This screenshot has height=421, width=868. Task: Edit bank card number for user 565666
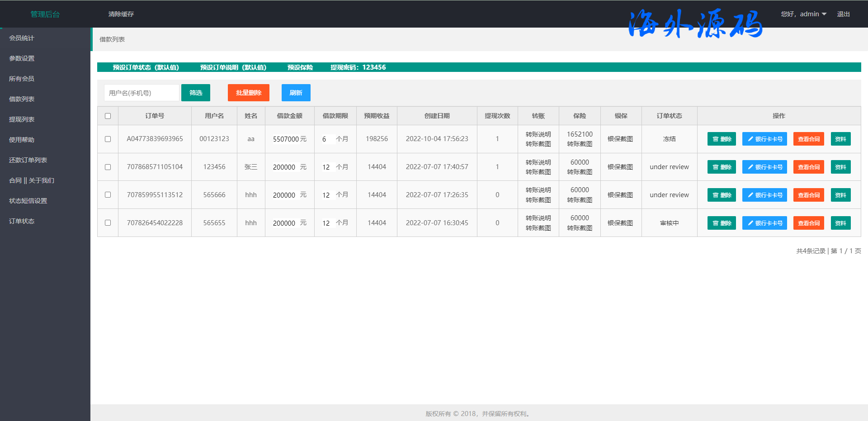point(764,195)
